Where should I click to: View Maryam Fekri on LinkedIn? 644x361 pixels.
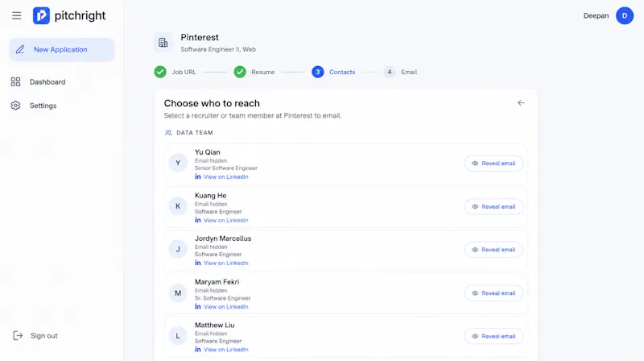[226, 307]
